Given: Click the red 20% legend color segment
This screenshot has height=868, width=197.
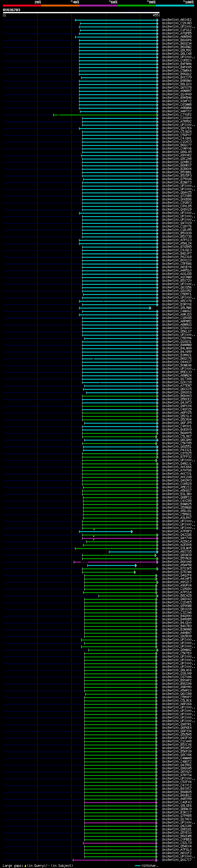Looking at the screenshot, I should tap(22, 6).
